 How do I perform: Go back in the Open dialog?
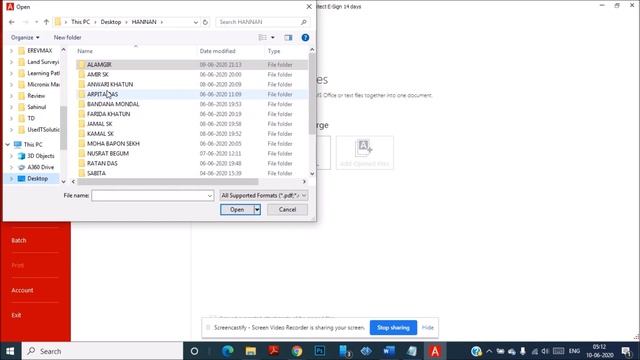click(11, 22)
